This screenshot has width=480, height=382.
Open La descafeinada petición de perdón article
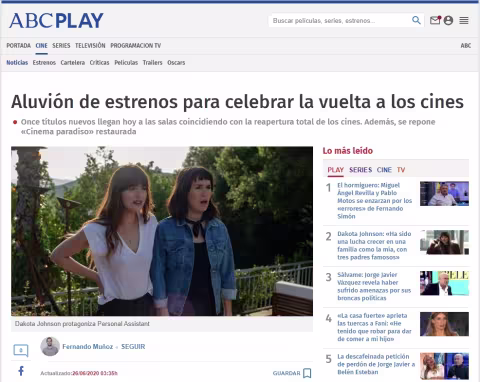[x=376, y=364]
